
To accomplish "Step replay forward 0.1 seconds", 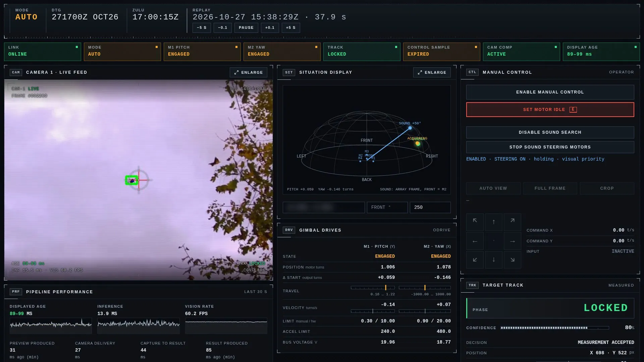I will click(x=270, y=28).
